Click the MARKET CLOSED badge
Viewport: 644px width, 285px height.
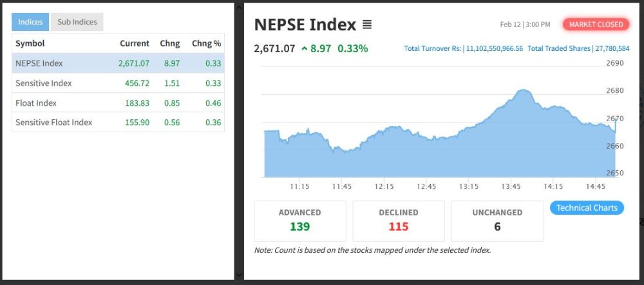point(596,25)
